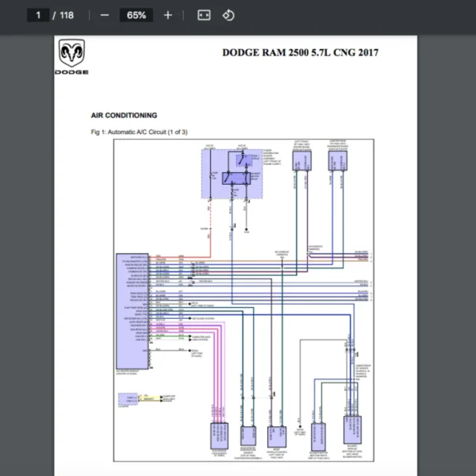Select the page number input field
This screenshot has width=476, height=476.
(37, 15)
